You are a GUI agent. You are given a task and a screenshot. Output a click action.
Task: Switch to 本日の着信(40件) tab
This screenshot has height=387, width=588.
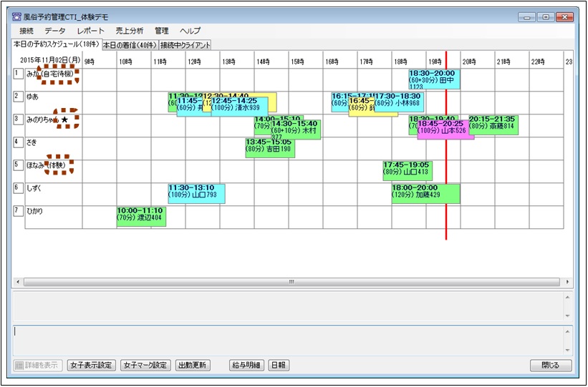130,44
